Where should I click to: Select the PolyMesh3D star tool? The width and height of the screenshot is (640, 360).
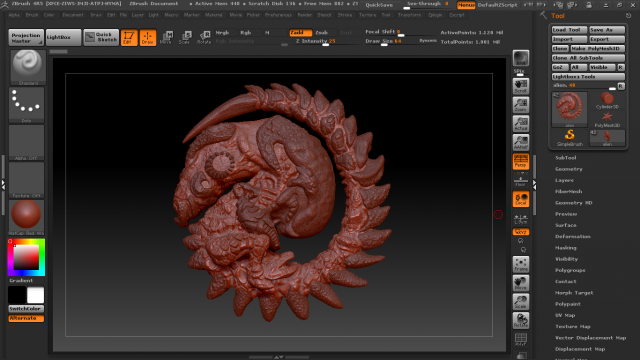607,120
